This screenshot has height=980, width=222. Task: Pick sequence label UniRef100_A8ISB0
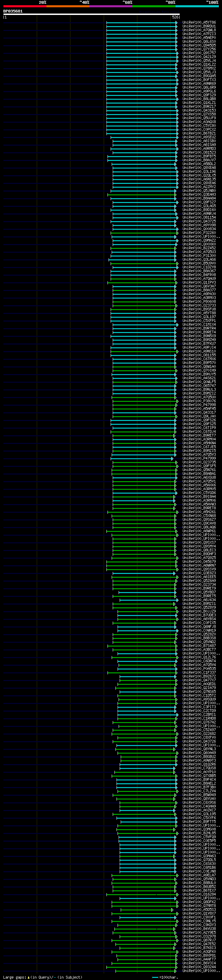pos(199,141)
